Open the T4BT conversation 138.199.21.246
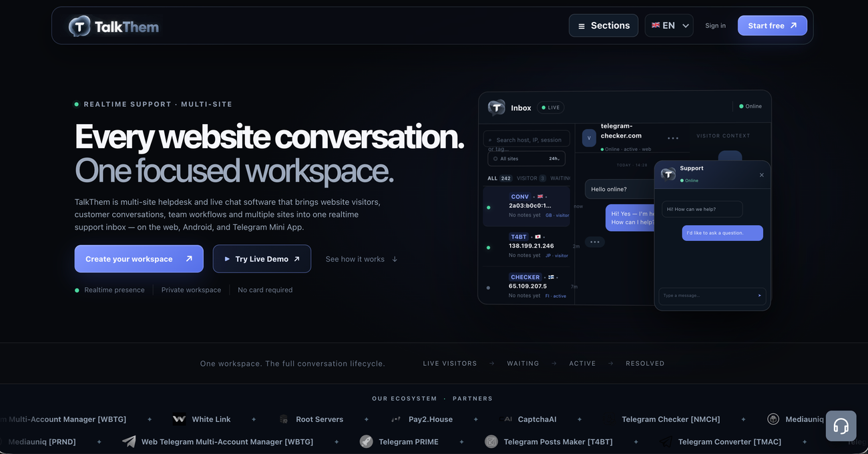This screenshot has height=454, width=868. click(527, 246)
